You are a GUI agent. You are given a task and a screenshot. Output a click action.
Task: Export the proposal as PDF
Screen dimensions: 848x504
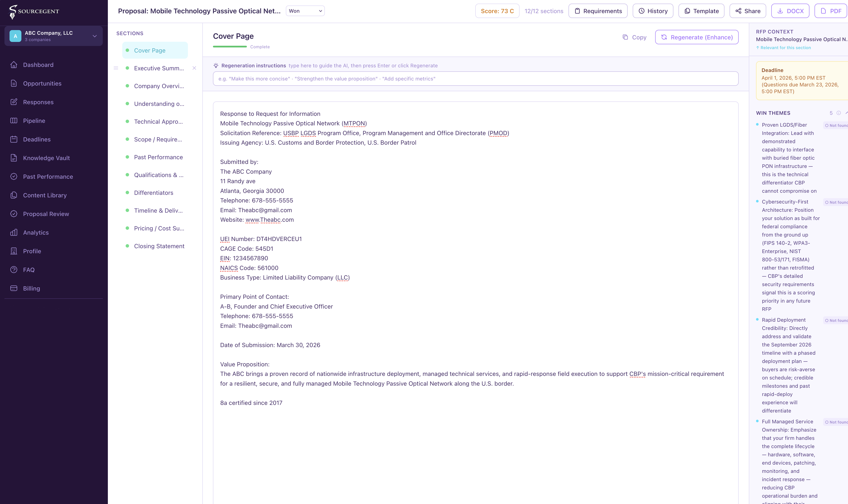[831, 11]
